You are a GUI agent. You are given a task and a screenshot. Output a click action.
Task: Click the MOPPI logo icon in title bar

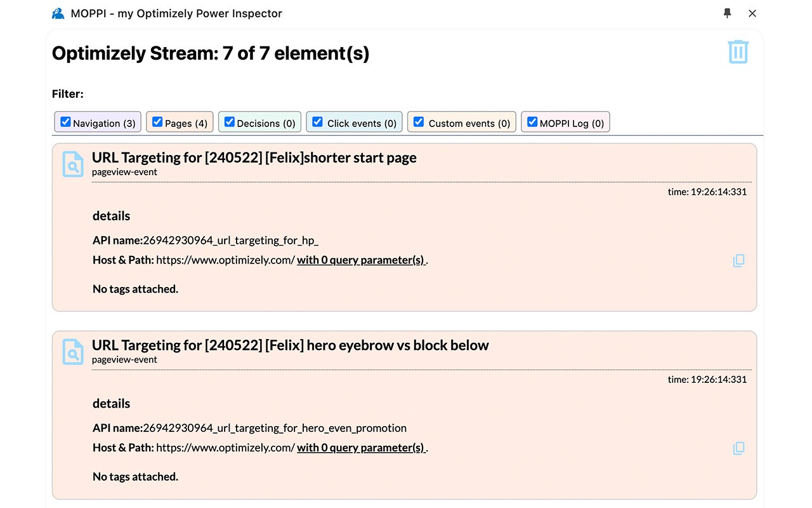click(58, 13)
